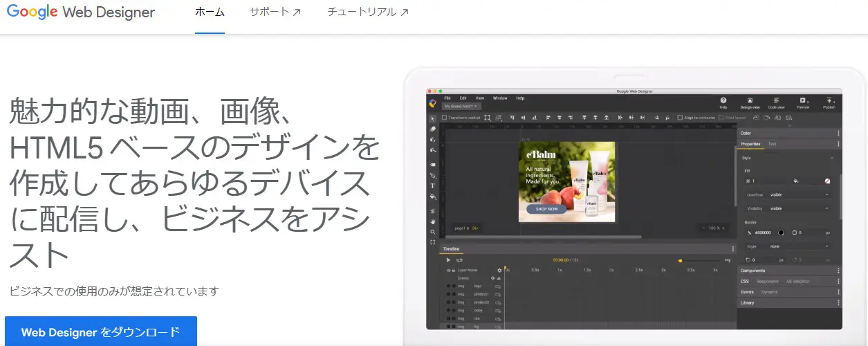Viewport: 868px width, 346px height.
Task: Open the サポート tab in site header
Action: tap(275, 12)
